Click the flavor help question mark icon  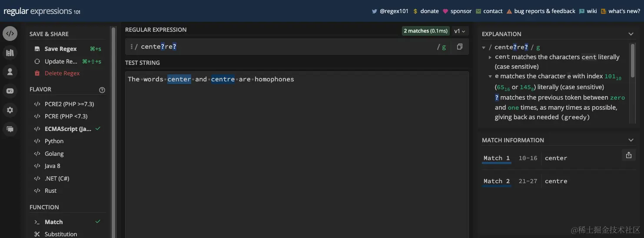(x=102, y=90)
